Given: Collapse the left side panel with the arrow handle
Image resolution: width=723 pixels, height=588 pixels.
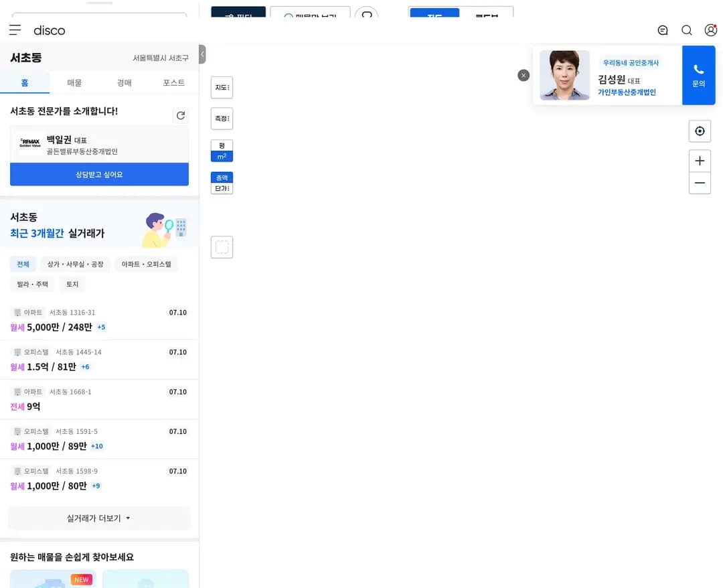Looking at the screenshot, I should [202, 54].
